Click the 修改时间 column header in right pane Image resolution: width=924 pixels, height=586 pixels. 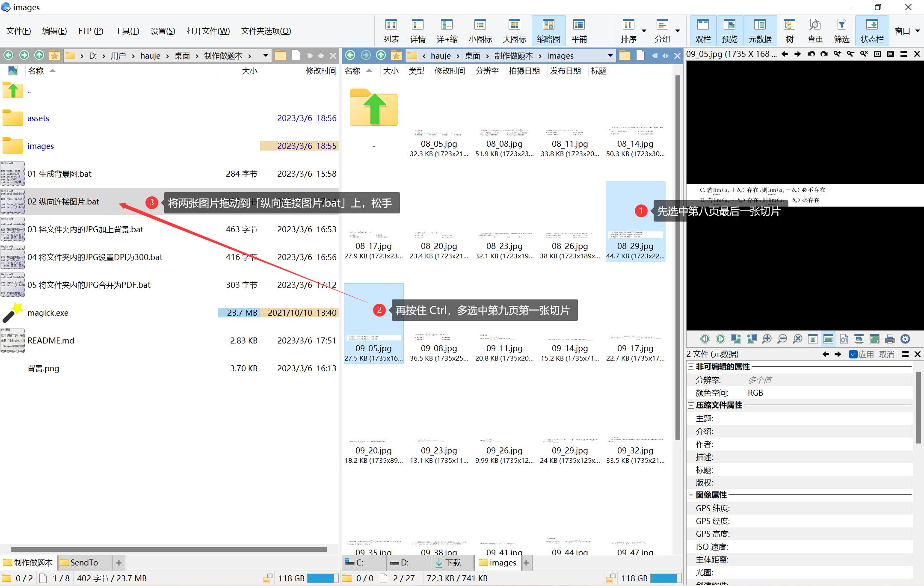point(450,71)
